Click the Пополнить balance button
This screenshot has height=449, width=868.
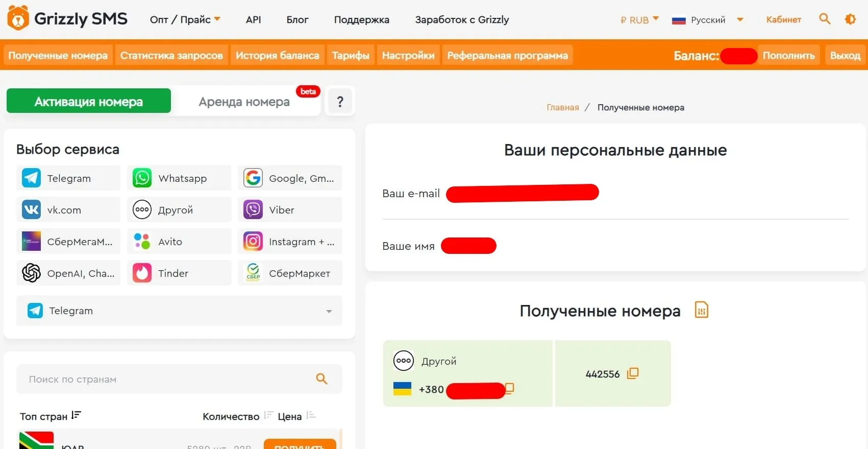coord(788,55)
